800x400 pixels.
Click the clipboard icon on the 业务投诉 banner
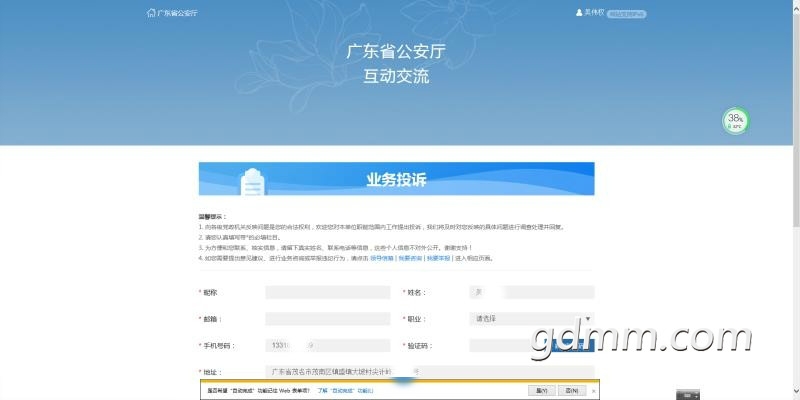click(x=252, y=182)
